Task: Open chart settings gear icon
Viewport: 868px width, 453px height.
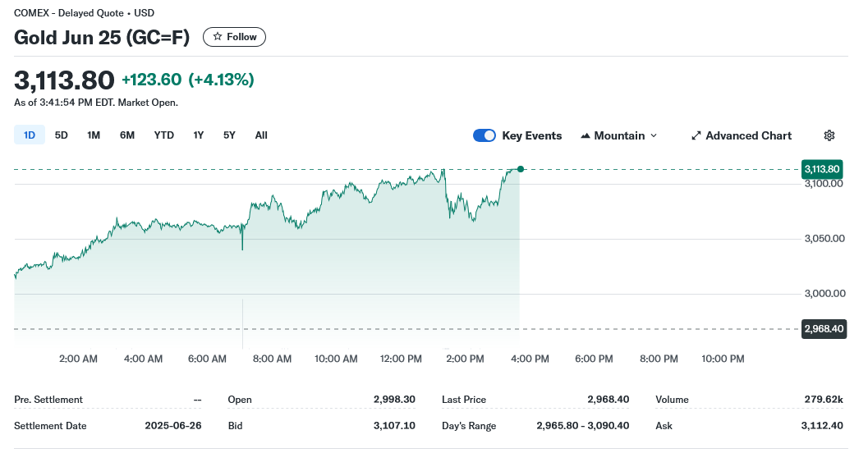Action: 829,135
